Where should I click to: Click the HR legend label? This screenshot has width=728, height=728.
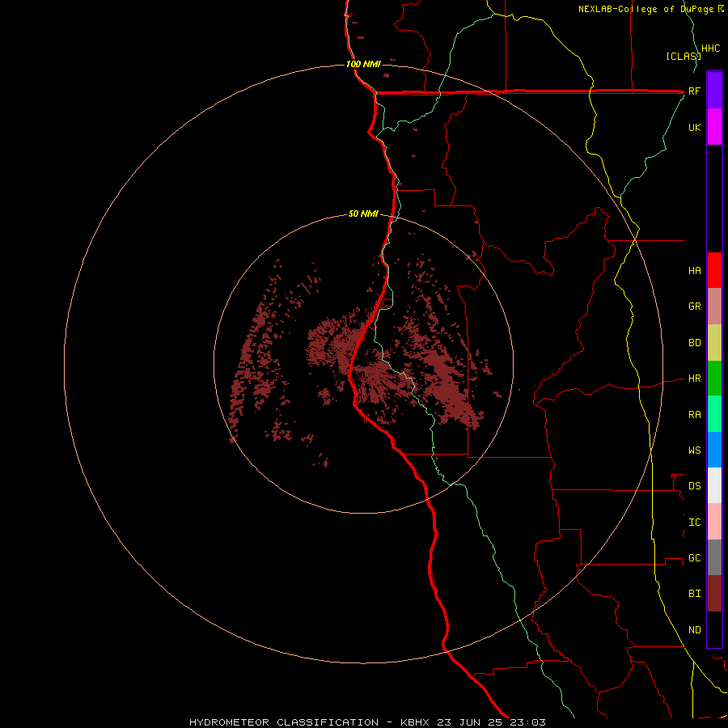(x=694, y=379)
